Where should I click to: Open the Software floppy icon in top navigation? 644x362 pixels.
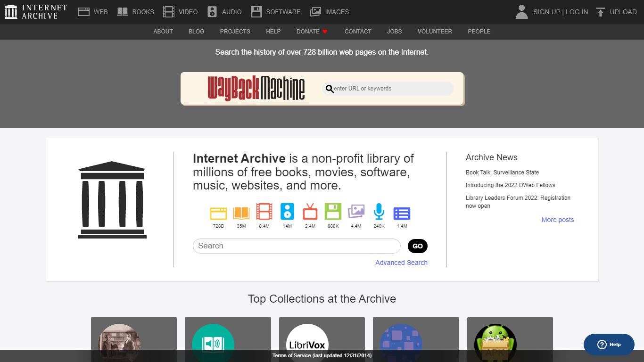(x=256, y=12)
